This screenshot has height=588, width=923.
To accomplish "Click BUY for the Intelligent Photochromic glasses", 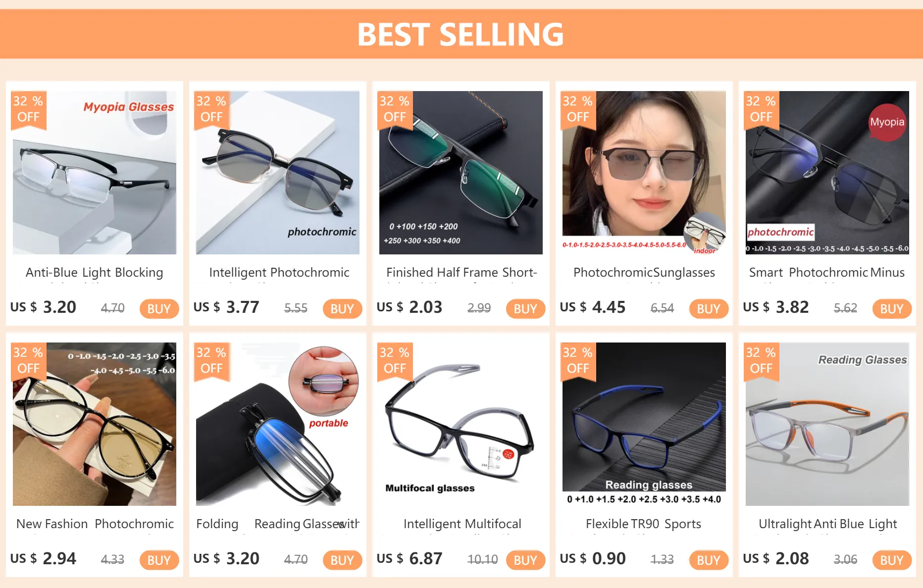I will coord(342,308).
